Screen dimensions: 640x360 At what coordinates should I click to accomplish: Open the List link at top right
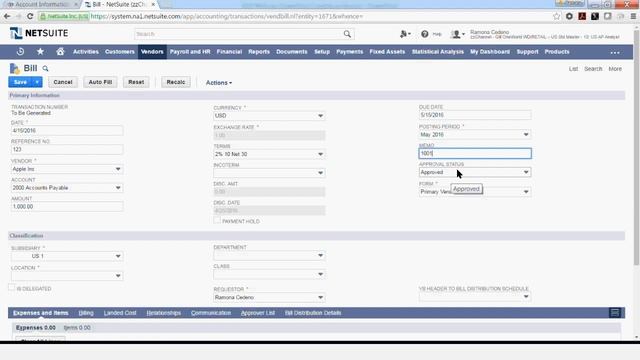point(573,69)
